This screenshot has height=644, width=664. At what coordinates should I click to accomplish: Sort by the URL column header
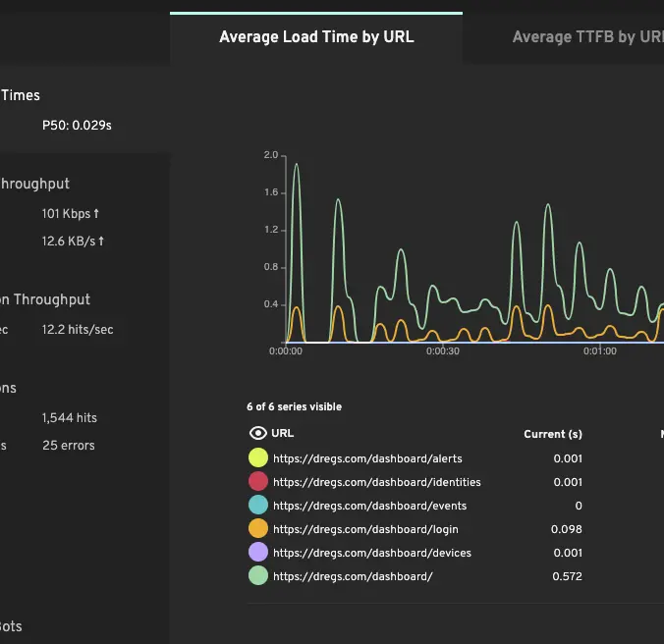pyautogui.click(x=283, y=433)
